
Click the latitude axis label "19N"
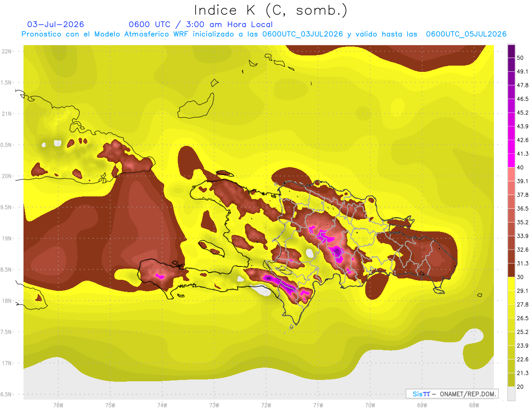click(8, 239)
